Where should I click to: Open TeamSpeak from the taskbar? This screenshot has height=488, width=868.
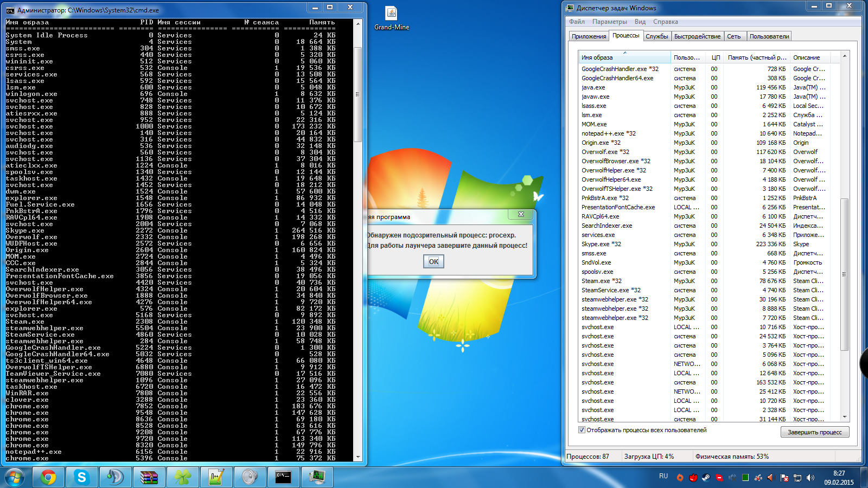point(115,477)
